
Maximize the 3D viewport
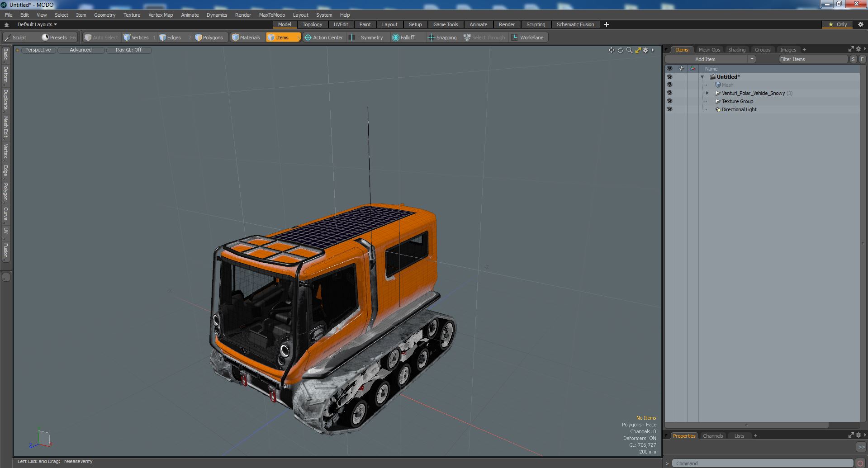(x=638, y=50)
